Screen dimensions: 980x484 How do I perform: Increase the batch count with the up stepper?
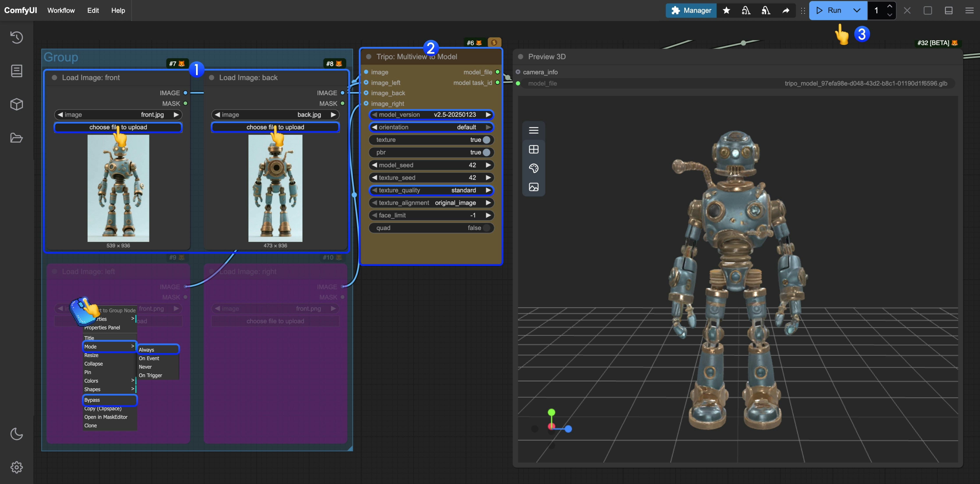coord(890,7)
